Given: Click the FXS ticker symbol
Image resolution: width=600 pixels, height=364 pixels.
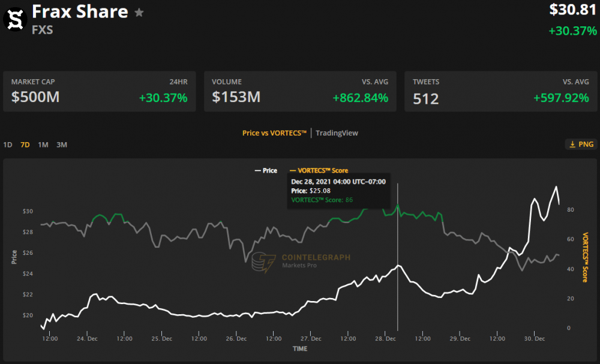Looking at the screenshot, I should pyautogui.click(x=42, y=30).
